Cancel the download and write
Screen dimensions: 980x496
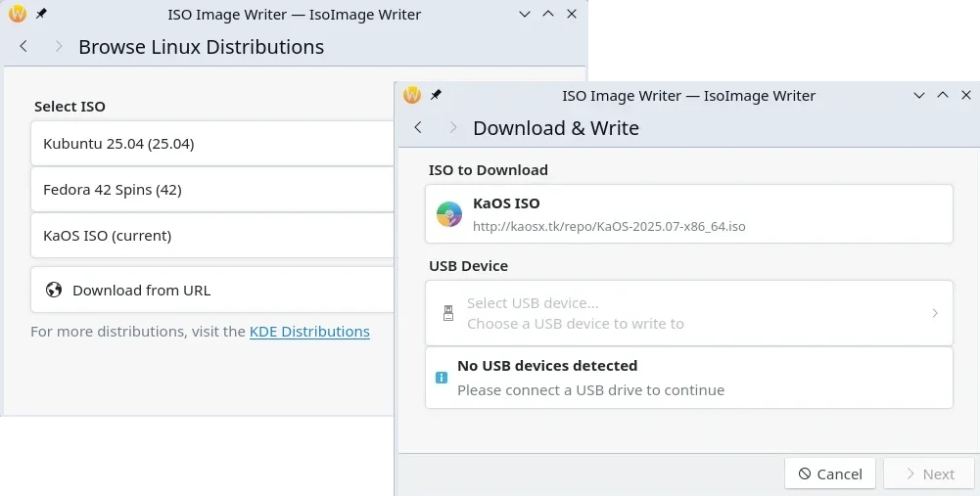click(830, 474)
